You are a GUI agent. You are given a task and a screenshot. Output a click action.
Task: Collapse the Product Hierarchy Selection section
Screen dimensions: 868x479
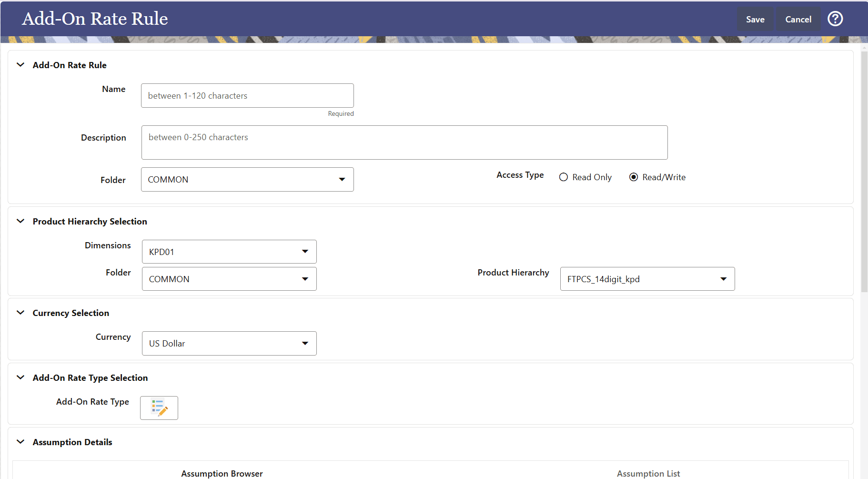(x=20, y=221)
